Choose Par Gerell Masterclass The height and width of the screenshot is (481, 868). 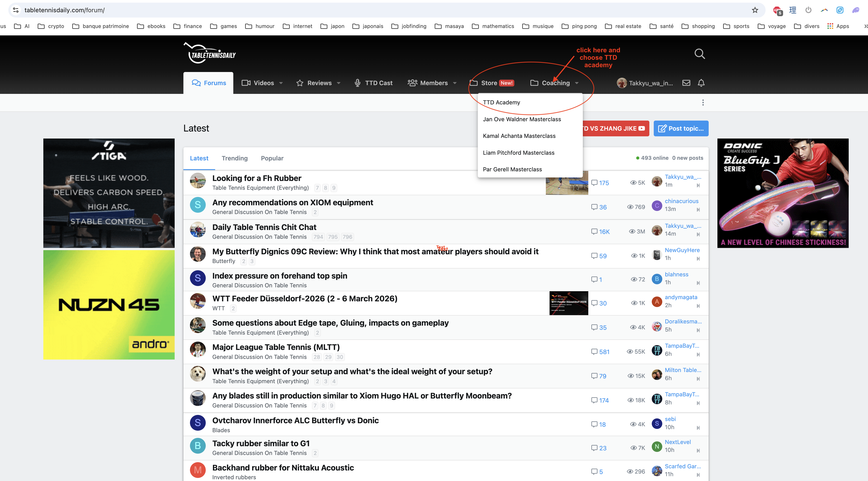530,169
